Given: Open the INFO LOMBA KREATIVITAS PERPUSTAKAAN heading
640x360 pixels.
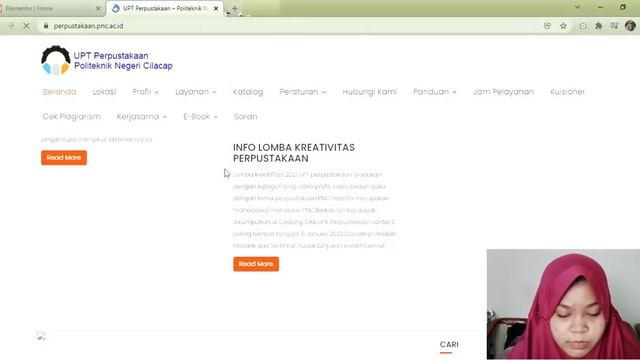Looking at the screenshot, I should pyautogui.click(x=294, y=153).
